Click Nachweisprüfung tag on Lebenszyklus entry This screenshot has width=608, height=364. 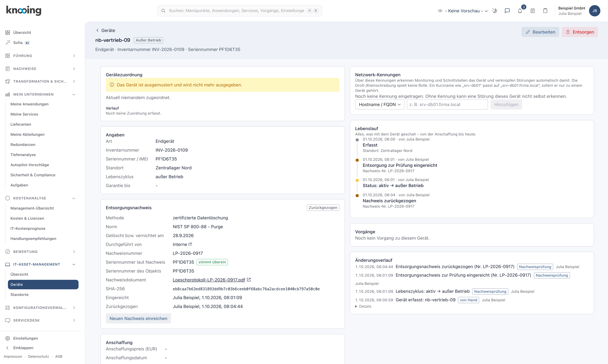pyautogui.click(x=490, y=291)
